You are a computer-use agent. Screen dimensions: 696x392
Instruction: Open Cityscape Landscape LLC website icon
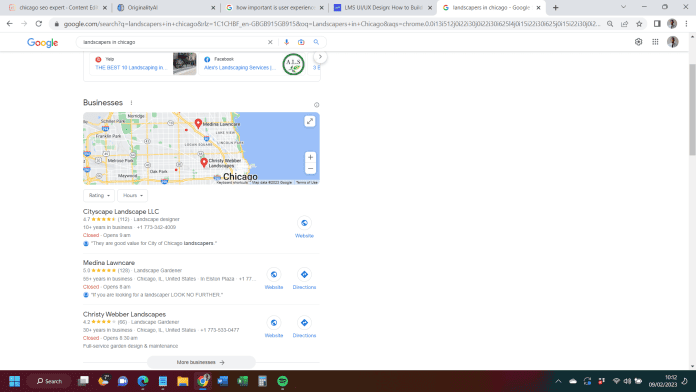[x=304, y=223]
